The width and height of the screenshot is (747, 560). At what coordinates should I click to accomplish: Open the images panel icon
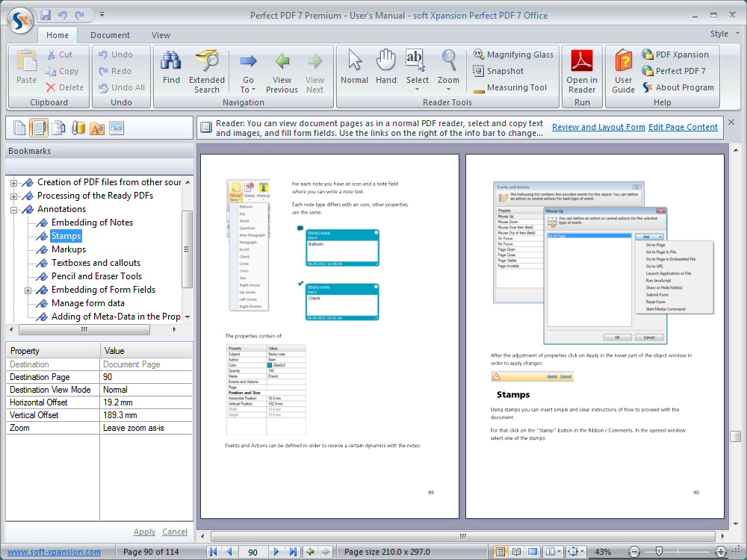[117, 128]
